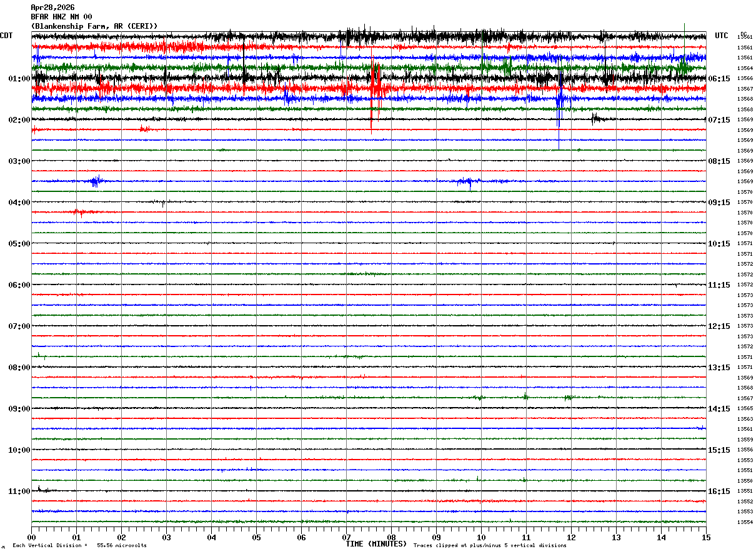The height and width of the screenshot is (554, 756).
Task: Click the Blankenship Farm, AR (CERI) title
Action: click(94, 26)
